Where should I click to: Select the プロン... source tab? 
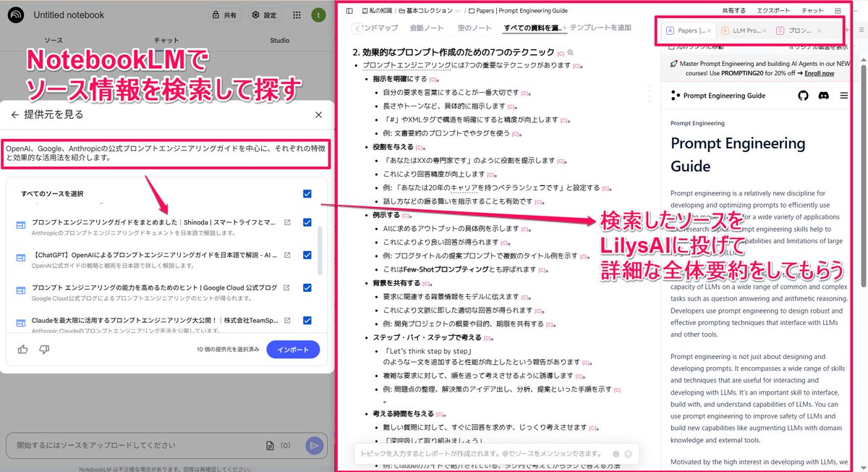click(798, 30)
